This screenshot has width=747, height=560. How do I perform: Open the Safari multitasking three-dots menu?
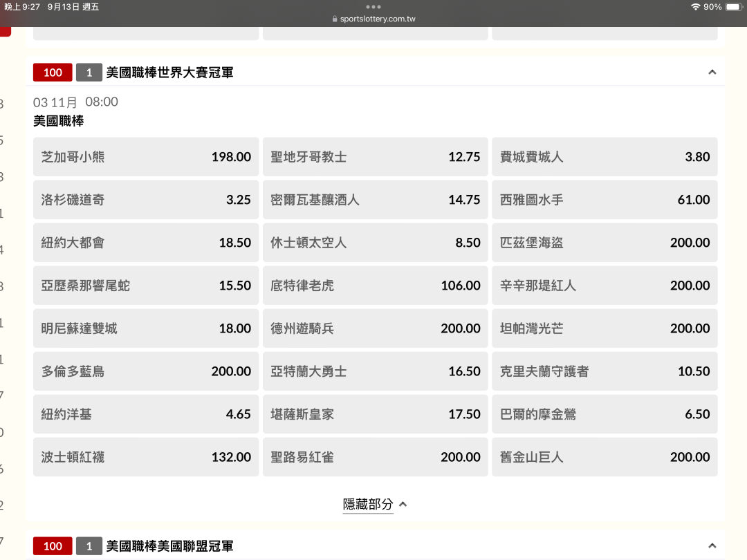373,7
